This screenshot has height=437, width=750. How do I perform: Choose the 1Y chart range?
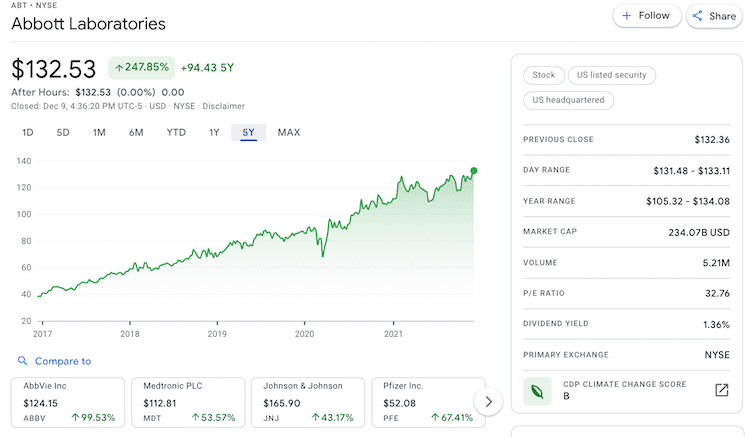pos(214,132)
